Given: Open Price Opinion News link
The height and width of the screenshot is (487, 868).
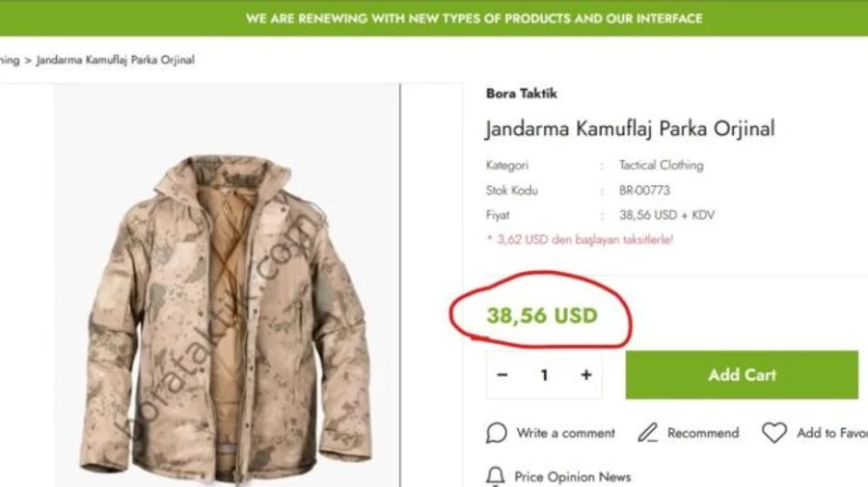Looking at the screenshot, I should (572, 476).
